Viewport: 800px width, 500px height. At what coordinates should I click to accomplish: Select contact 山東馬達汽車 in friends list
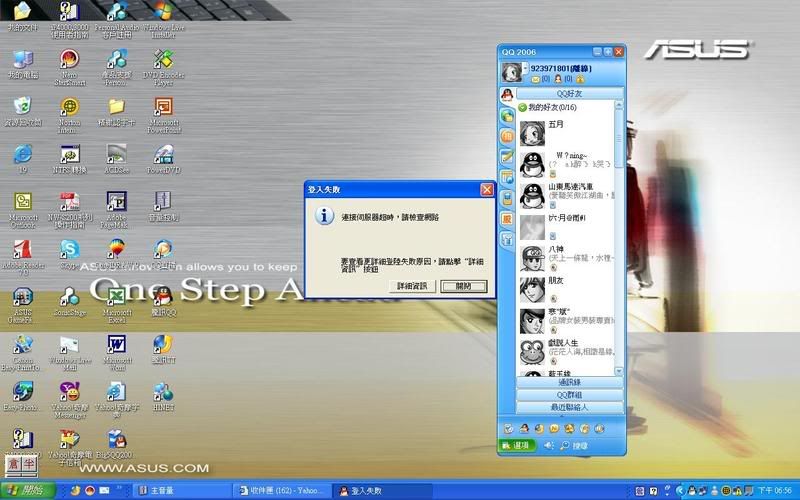(566, 196)
